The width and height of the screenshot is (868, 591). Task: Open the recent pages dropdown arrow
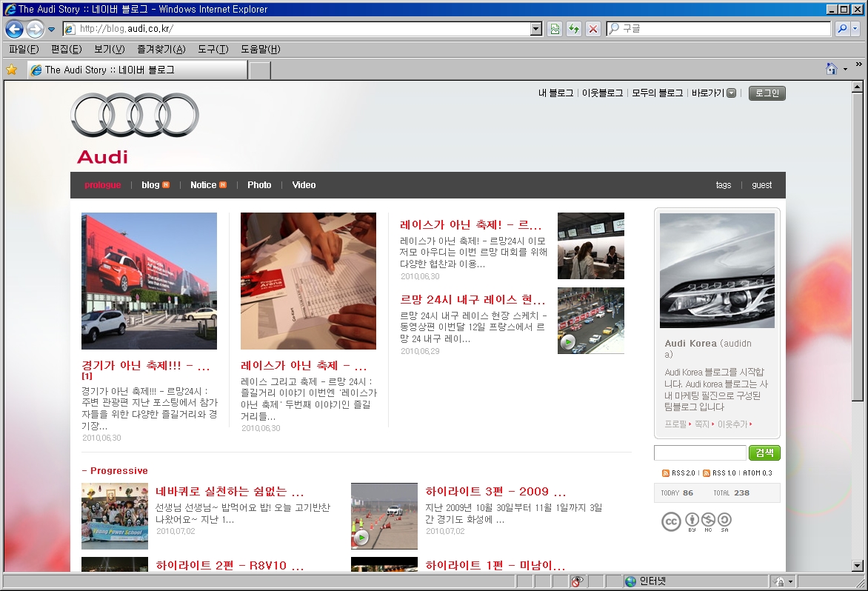click(52, 30)
